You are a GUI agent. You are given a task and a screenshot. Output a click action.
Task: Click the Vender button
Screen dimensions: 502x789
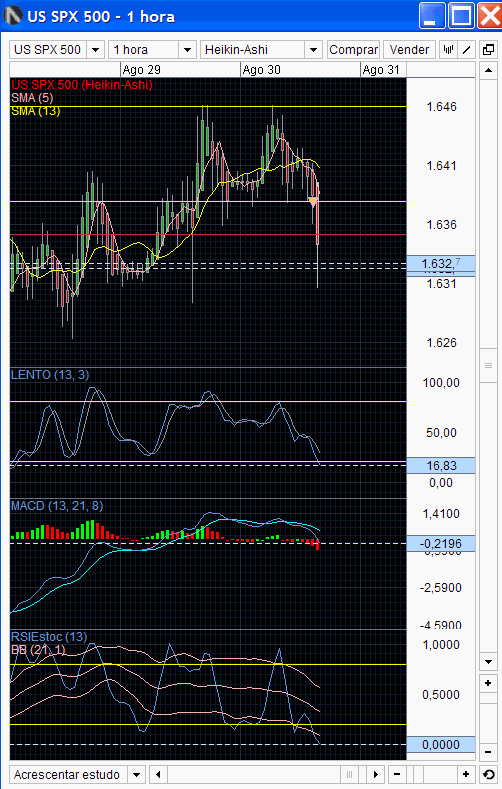[x=409, y=50]
